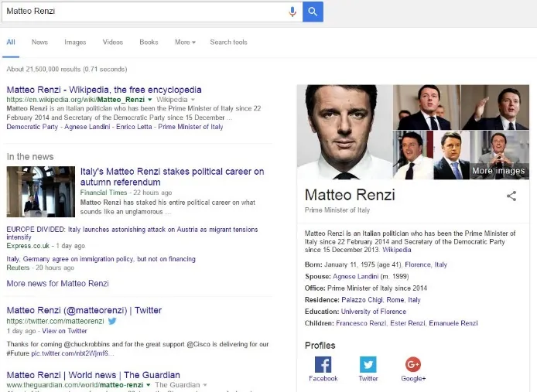
Task: Open the Facebook profile icon
Action: coord(323,364)
